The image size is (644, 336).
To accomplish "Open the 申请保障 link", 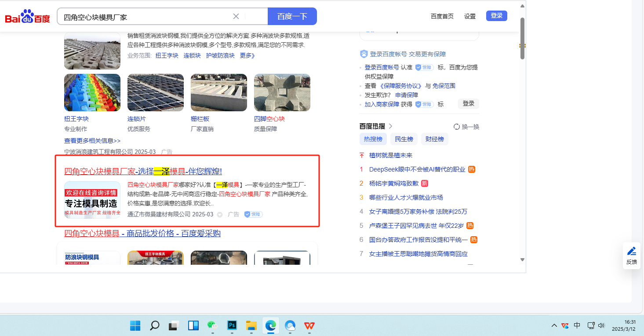I will point(407,95).
